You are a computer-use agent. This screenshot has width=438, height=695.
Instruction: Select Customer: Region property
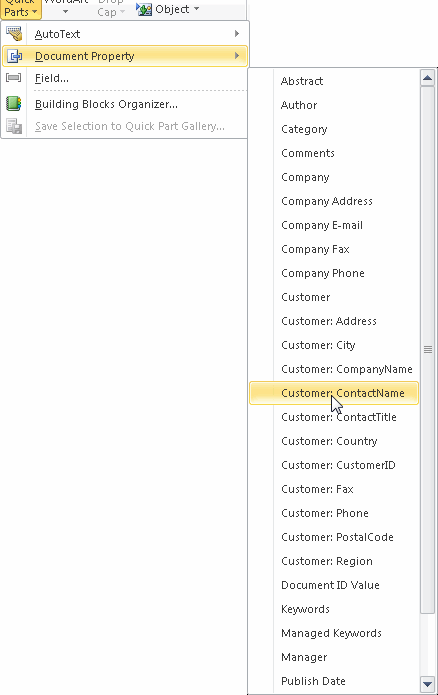[x=334, y=561]
